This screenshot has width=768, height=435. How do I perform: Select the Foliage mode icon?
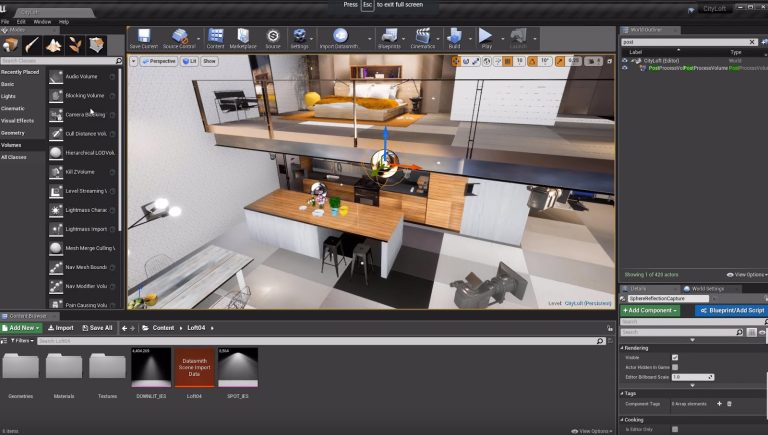(75, 45)
